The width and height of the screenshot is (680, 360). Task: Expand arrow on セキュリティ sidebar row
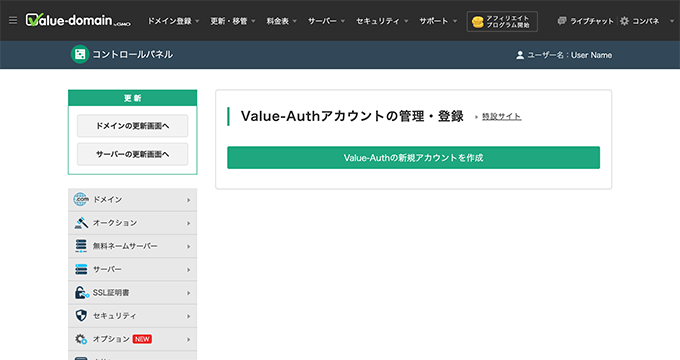click(189, 316)
